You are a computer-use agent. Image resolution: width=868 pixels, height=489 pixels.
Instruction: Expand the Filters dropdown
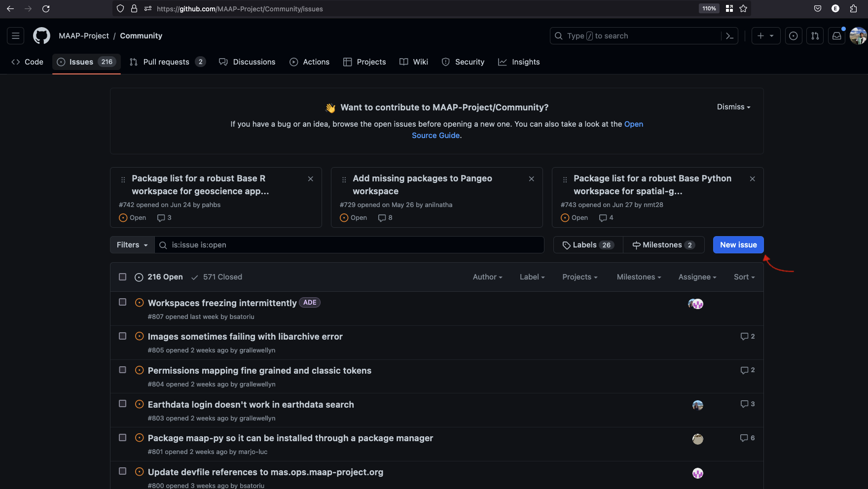pyautogui.click(x=132, y=245)
